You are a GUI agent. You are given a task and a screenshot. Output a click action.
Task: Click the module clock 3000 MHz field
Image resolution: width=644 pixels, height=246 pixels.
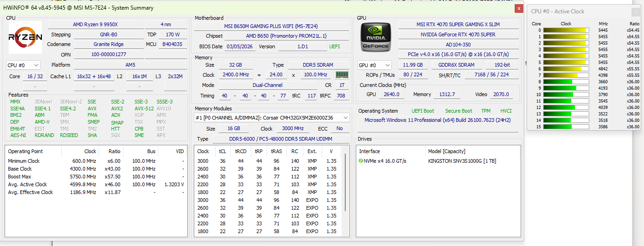[x=293, y=129]
